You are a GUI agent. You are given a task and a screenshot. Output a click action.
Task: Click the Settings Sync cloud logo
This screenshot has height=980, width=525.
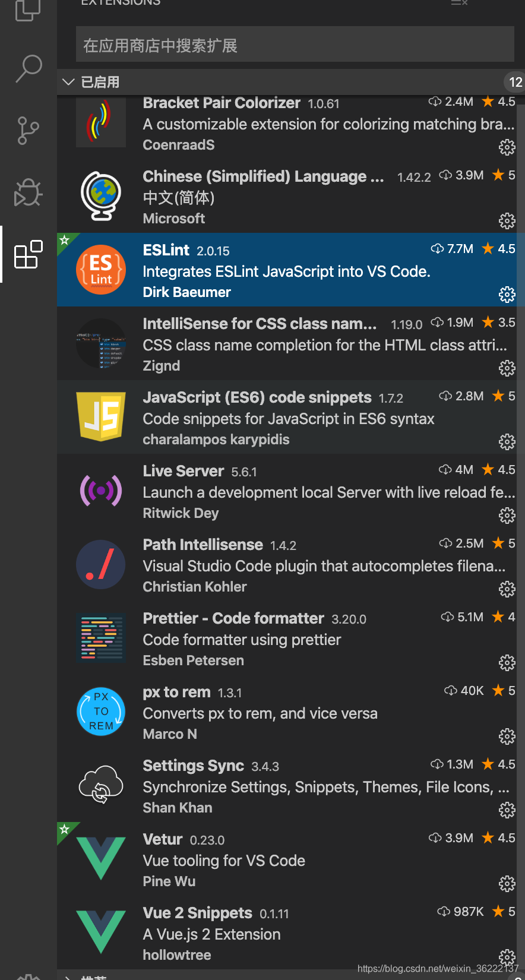click(x=101, y=785)
